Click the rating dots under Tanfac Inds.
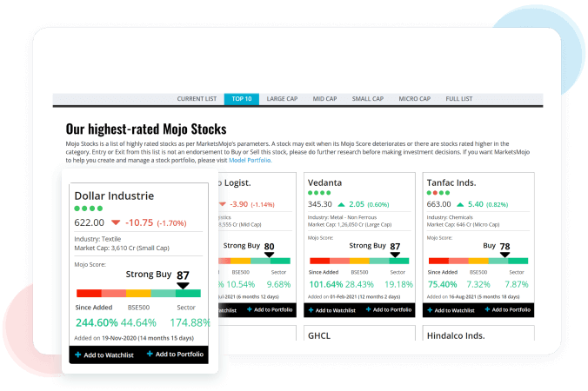Image resolution: width=588 pixels, height=391 pixels. click(x=438, y=193)
